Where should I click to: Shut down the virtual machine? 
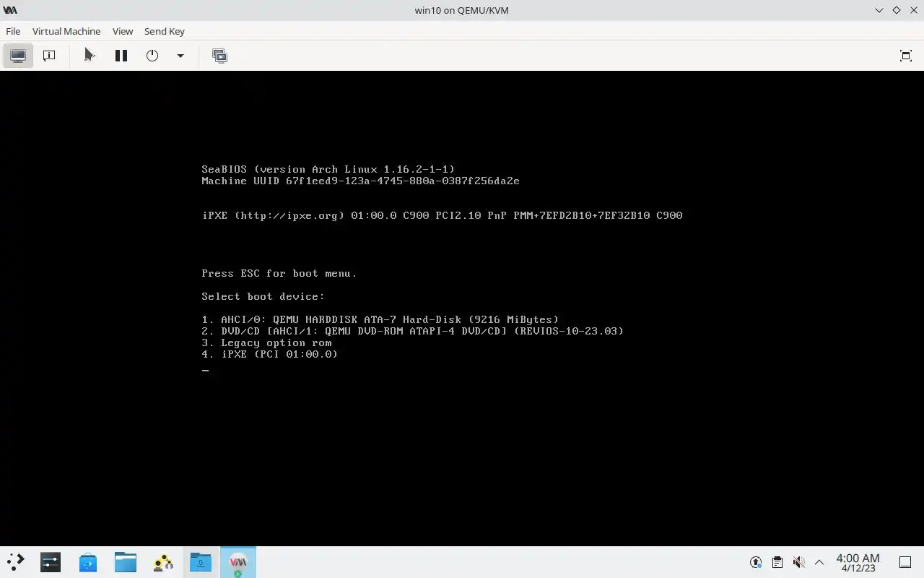pyautogui.click(x=152, y=56)
